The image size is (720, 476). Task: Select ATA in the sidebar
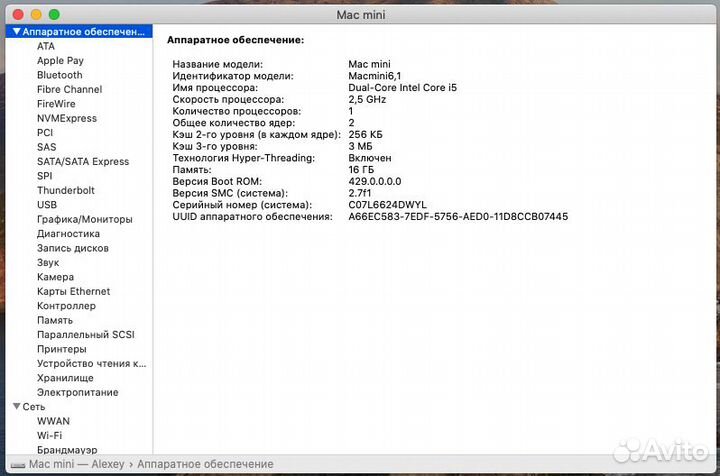[46, 46]
